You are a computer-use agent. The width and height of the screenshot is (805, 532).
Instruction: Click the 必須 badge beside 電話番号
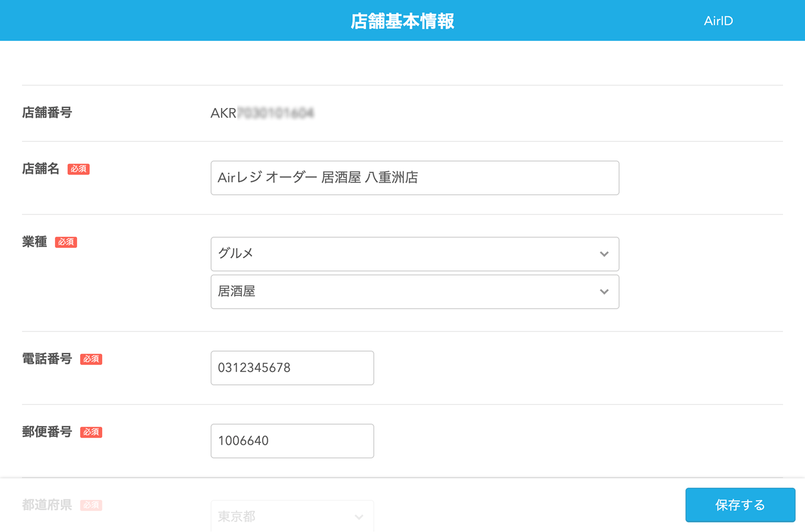tap(91, 359)
